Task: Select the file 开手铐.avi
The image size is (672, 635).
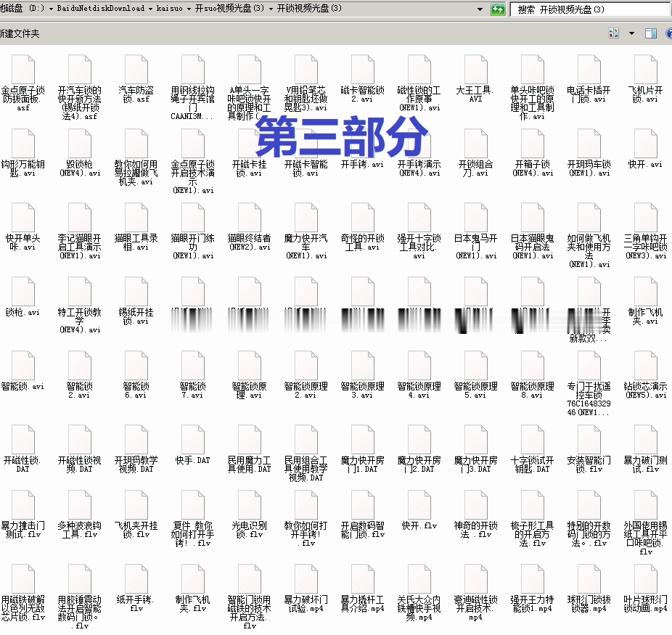Action: [362, 149]
